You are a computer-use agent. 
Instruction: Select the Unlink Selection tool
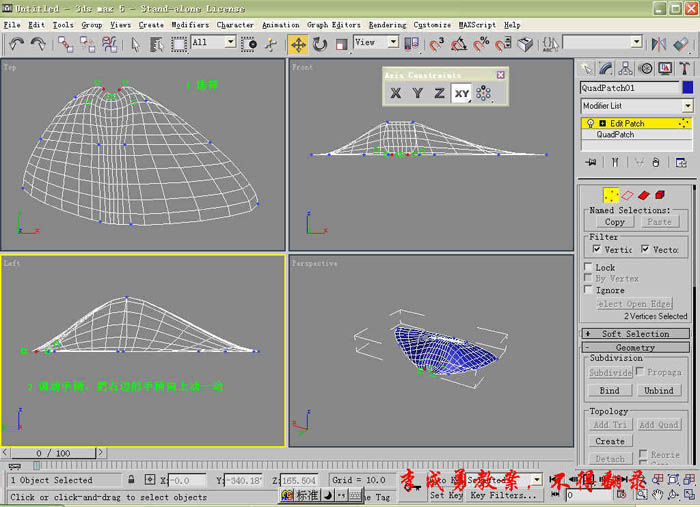point(88,44)
